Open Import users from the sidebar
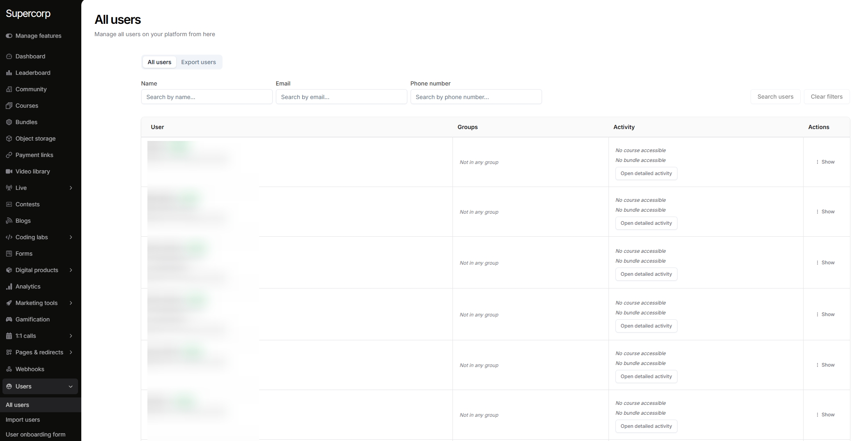 point(23,420)
